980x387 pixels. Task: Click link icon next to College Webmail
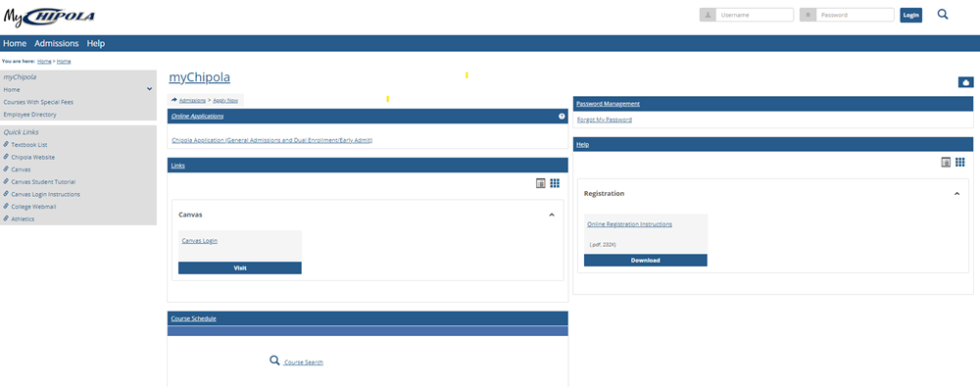coord(6,207)
